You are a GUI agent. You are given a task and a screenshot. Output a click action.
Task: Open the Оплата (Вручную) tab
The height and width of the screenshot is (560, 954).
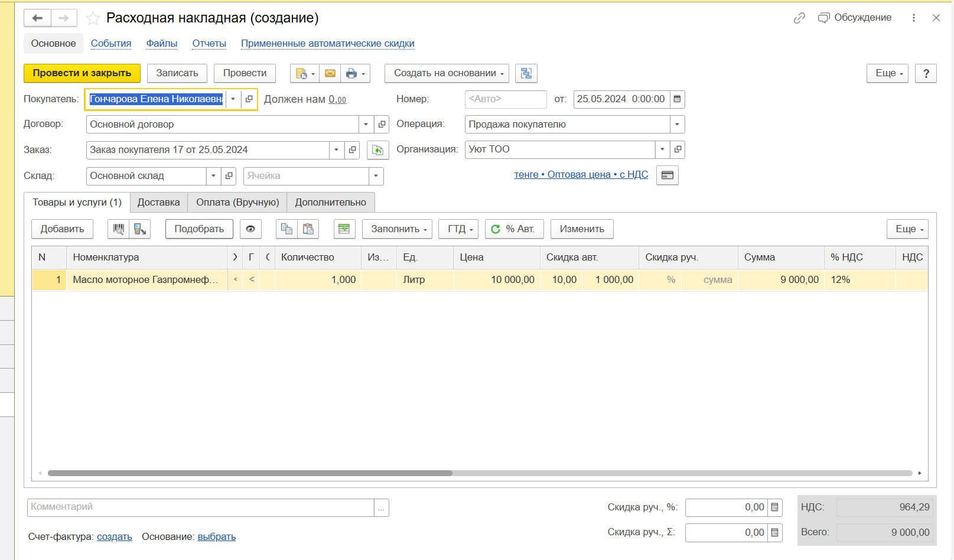click(237, 203)
